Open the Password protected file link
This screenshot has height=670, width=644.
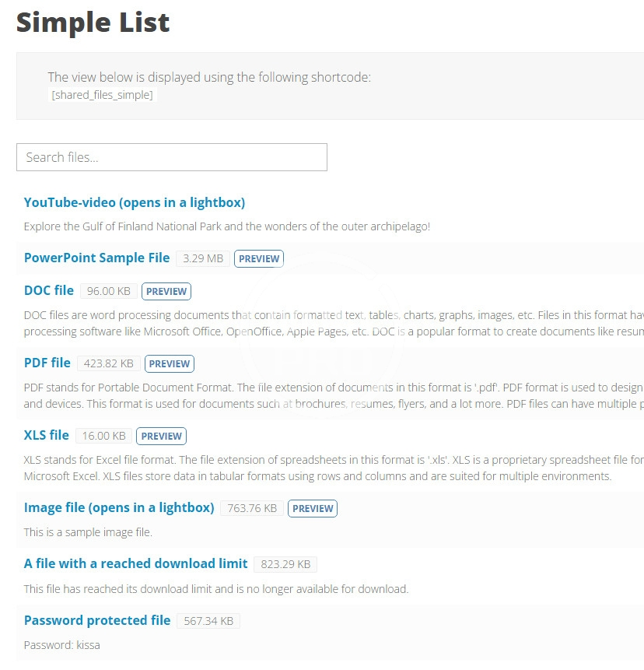(x=97, y=620)
